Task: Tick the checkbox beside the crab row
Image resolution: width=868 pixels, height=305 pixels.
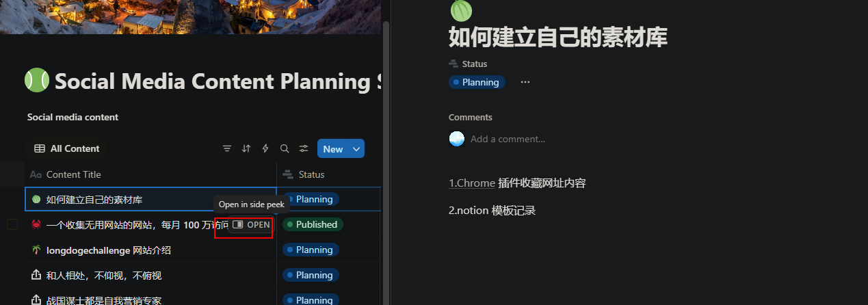Action: click(12, 224)
